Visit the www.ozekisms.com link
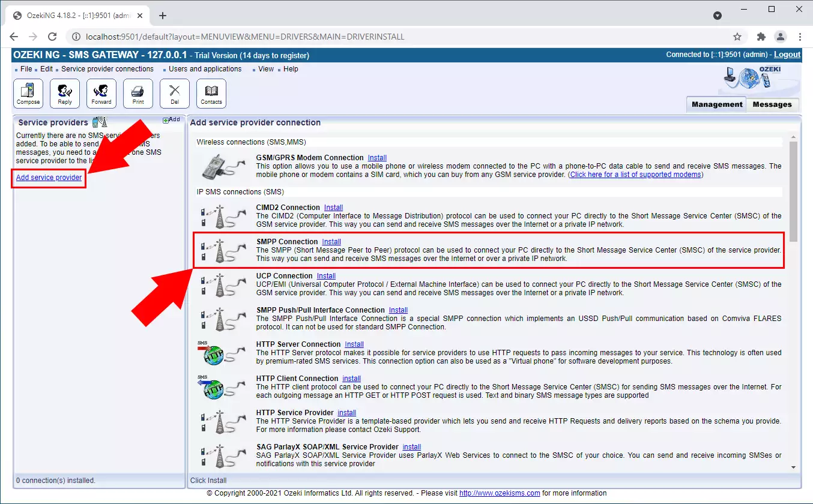This screenshot has height=504, width=813. tap(500, 493)
